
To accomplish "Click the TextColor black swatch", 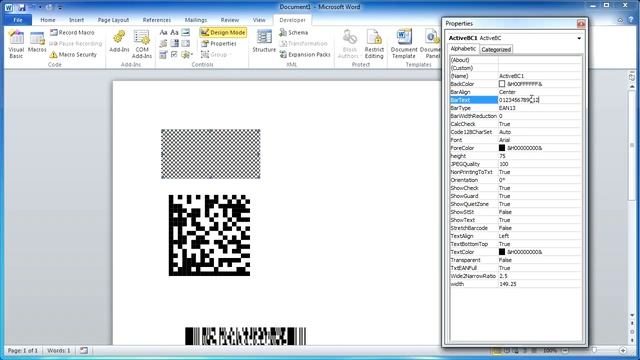I will pyautogui.click(x=502, y=252).
